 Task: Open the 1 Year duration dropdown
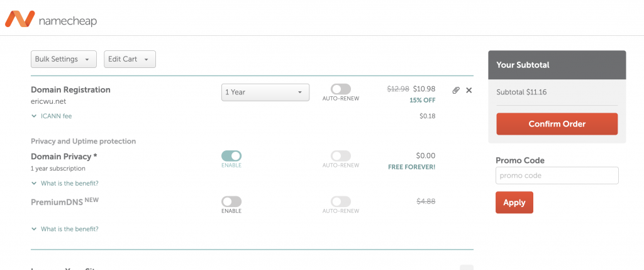(x=265, y=92)
